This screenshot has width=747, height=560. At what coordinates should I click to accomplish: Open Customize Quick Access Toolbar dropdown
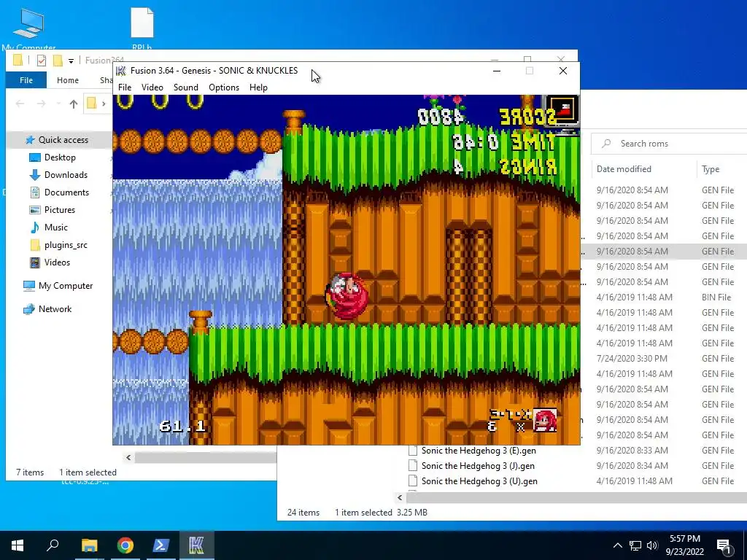pos(71,61)
